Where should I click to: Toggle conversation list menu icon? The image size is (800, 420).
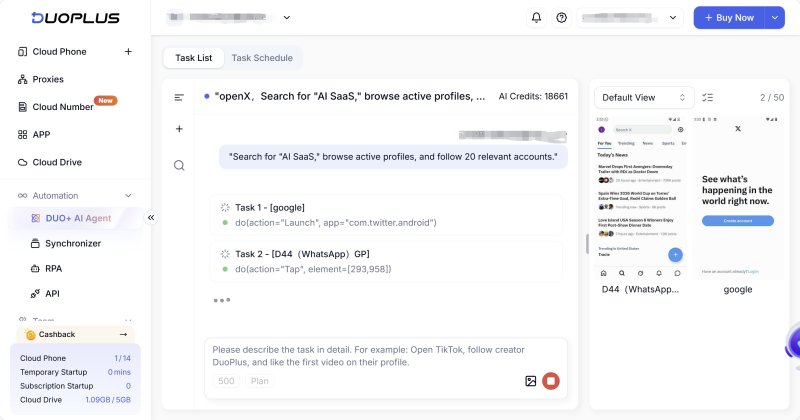(x=179, y=97)
